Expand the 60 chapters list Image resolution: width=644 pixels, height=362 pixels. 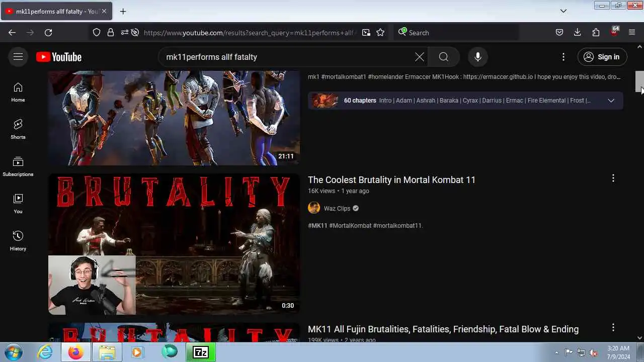[611, 101]
